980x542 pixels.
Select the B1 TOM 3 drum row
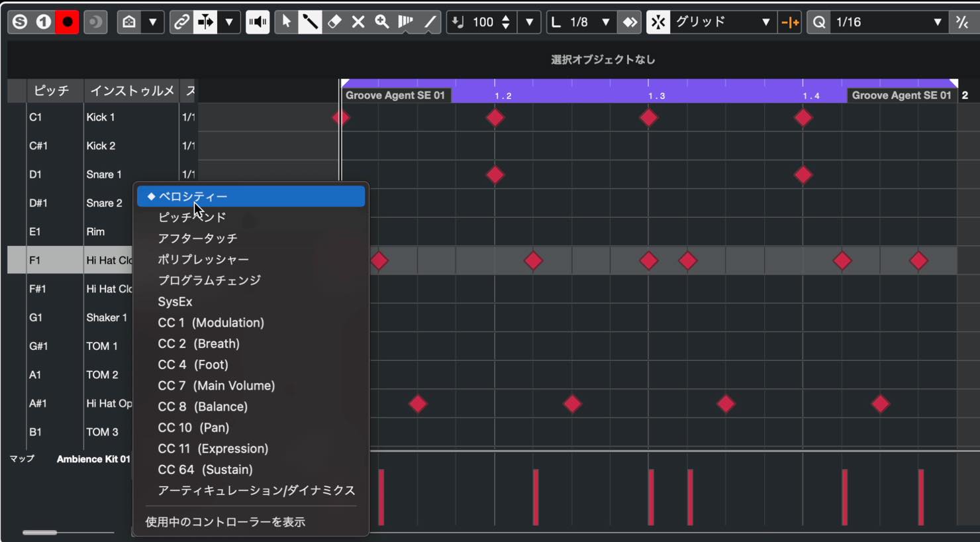(70, 432)
